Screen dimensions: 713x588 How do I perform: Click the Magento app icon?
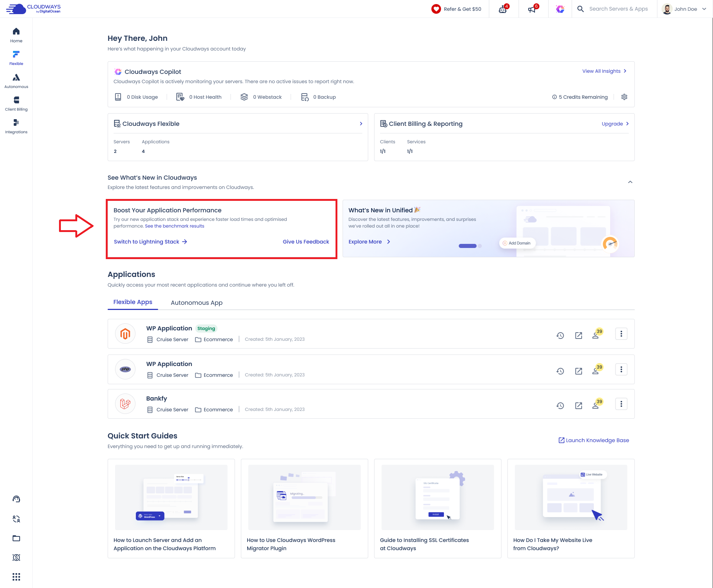click(125, 334)
